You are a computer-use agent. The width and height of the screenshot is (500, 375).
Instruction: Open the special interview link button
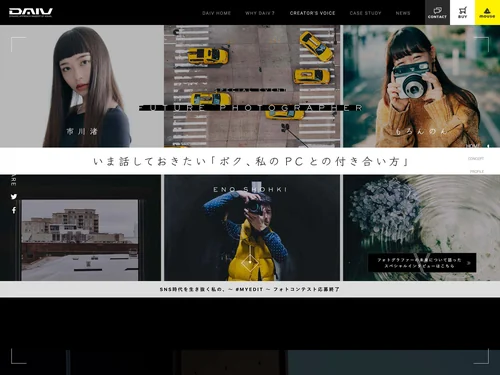tap(422, 263)
